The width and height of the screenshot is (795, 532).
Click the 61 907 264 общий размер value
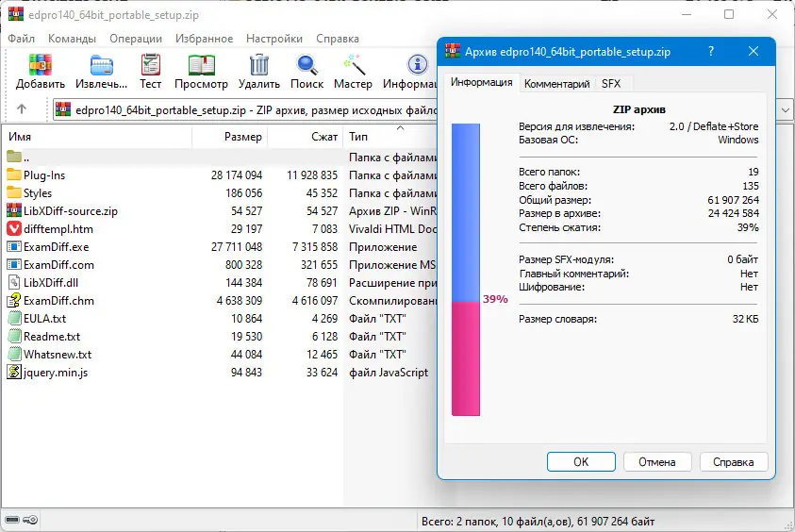coord(733,200)
